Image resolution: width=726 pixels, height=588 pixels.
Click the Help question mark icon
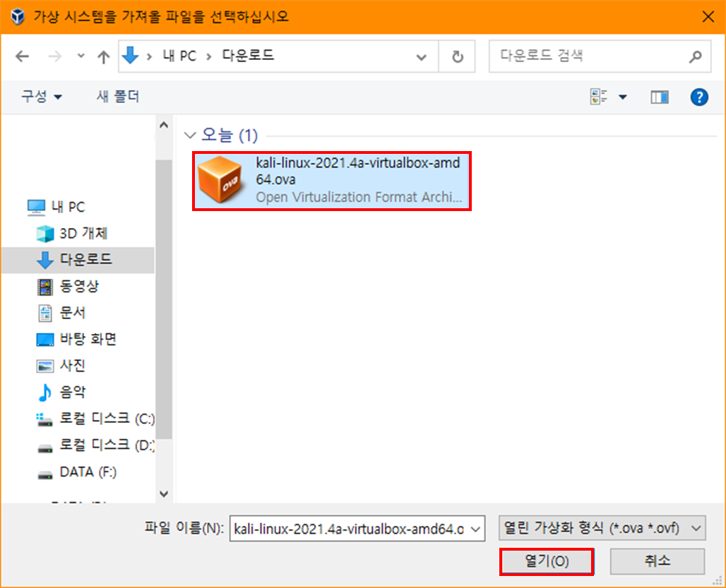699,97
